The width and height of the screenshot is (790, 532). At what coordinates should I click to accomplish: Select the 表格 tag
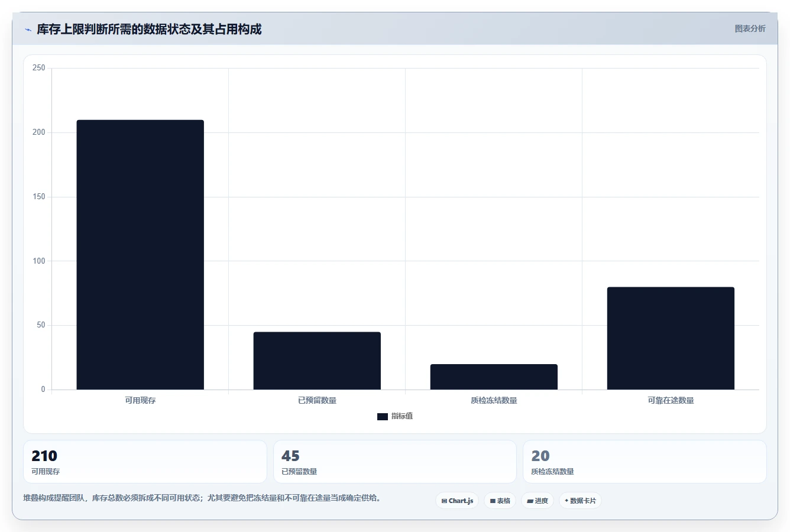click(500, 501)
